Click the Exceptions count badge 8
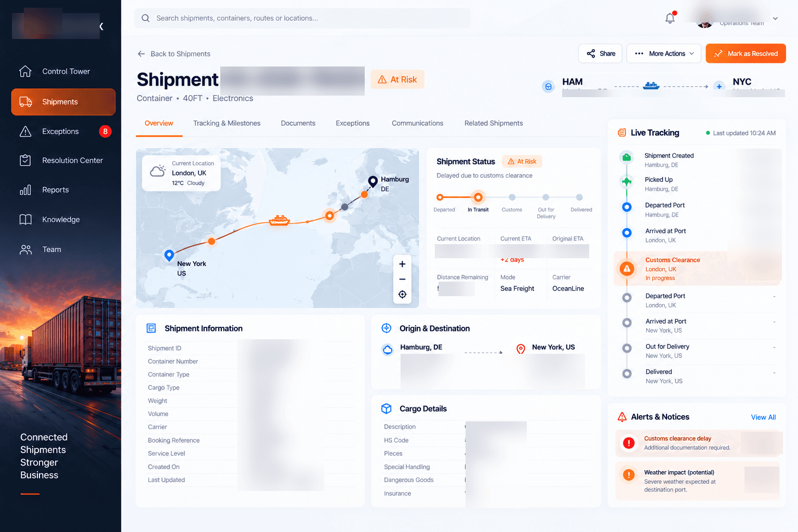Image resolution: width=798 pixels, height=532 pixels. pos(105,131)
